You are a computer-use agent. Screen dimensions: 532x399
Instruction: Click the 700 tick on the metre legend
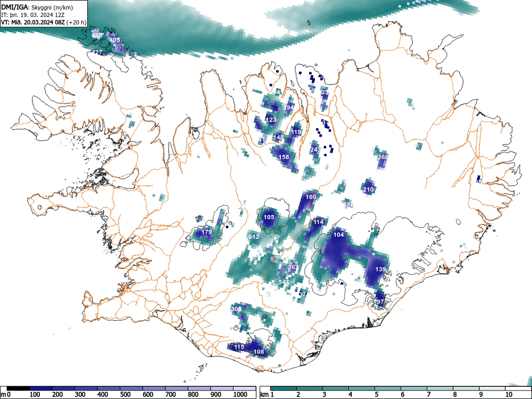coord(171,395)
